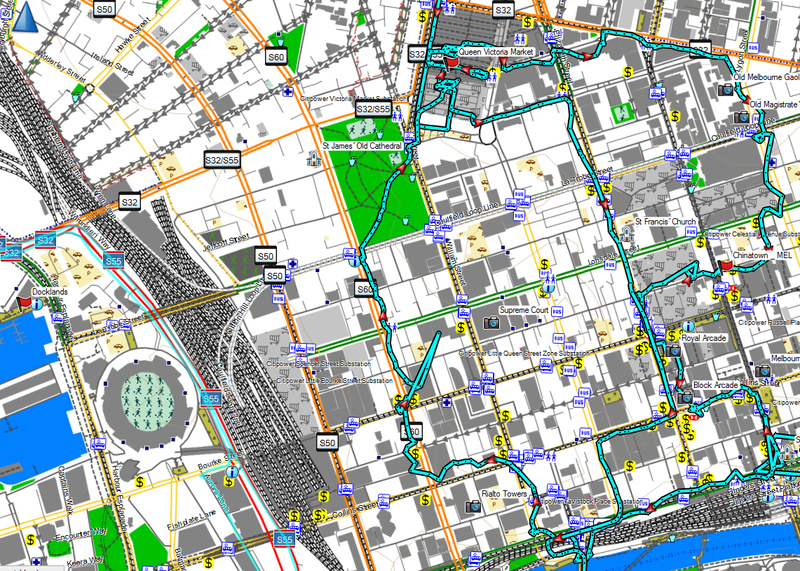Select the Rialto Towers text label
This screenshot has height=571, width=800.
(505, 493)
